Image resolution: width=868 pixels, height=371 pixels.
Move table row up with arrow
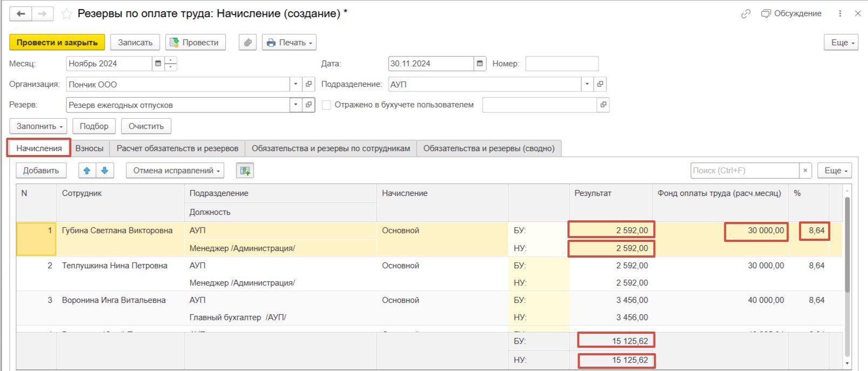coord(87,171)
